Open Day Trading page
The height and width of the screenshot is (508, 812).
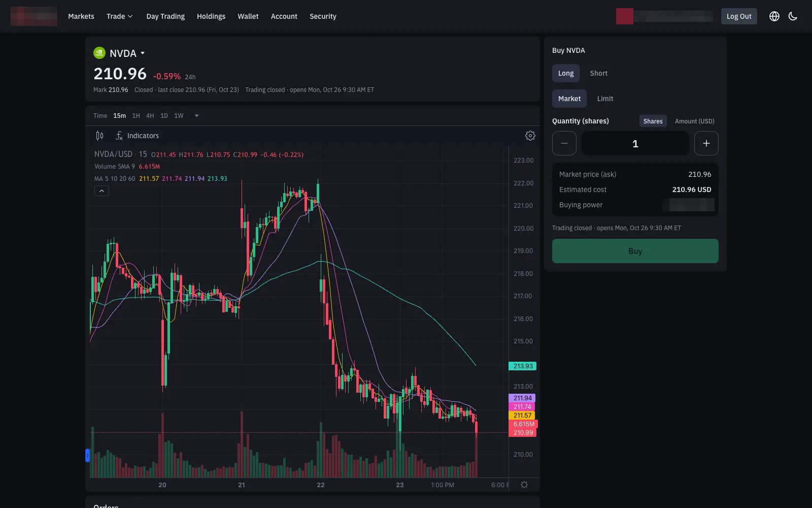(165, 16)
